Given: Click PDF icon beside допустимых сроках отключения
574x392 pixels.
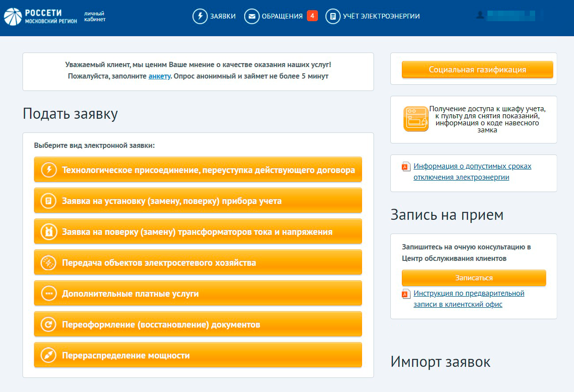Looking at the screenshot, I should click(x=406, y=167).
